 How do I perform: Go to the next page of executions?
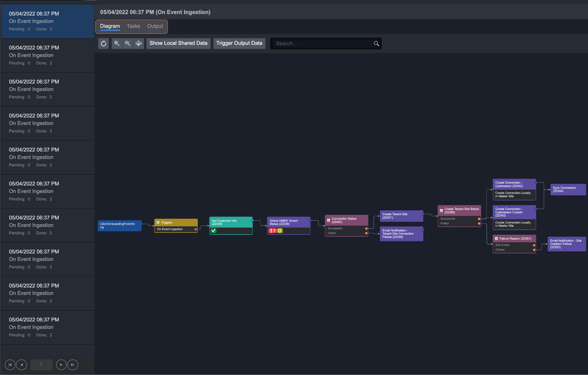click(x=61, y=365)
